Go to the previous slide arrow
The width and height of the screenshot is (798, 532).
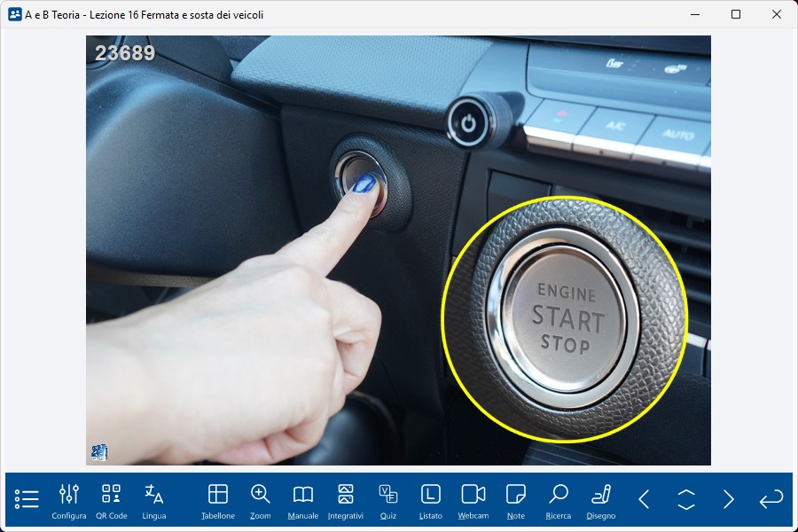645,499
